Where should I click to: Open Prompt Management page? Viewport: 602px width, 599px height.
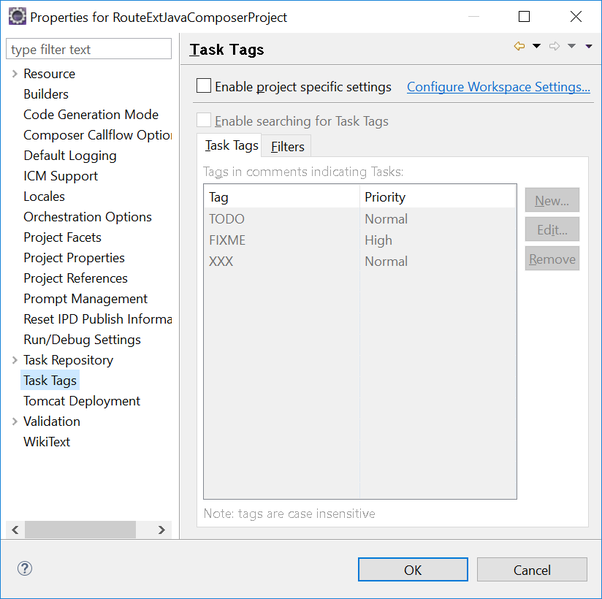coord(85,298)
